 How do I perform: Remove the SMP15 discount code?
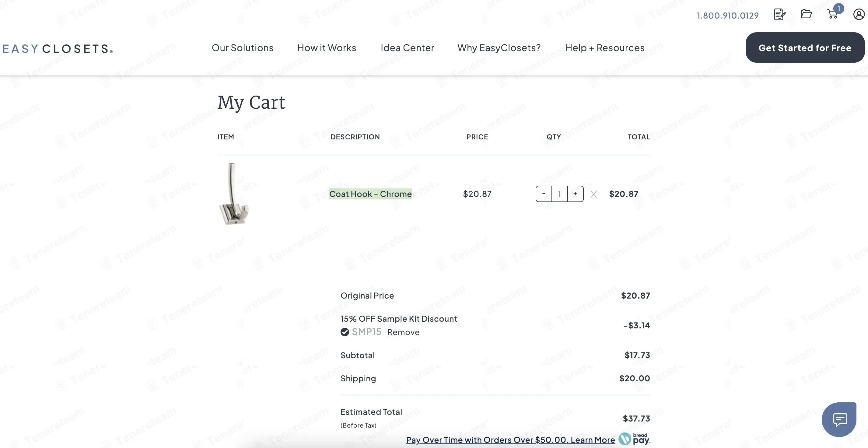[x=403, y=332]
